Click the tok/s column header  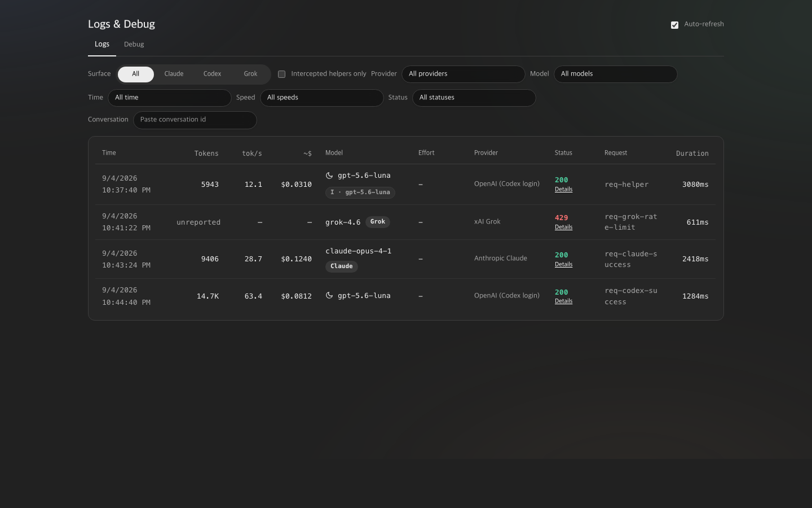click(252, 154)
